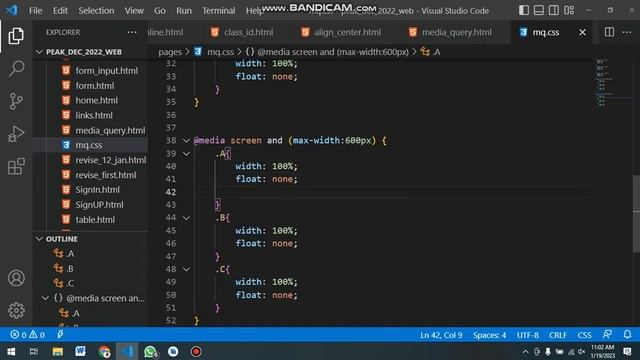Open Microsoft Word from taskbar

80,351
